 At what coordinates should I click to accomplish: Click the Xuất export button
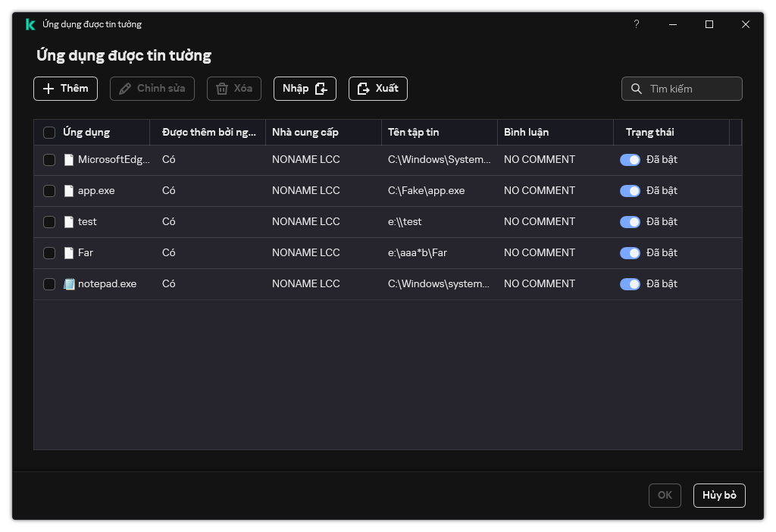point(377,89)
